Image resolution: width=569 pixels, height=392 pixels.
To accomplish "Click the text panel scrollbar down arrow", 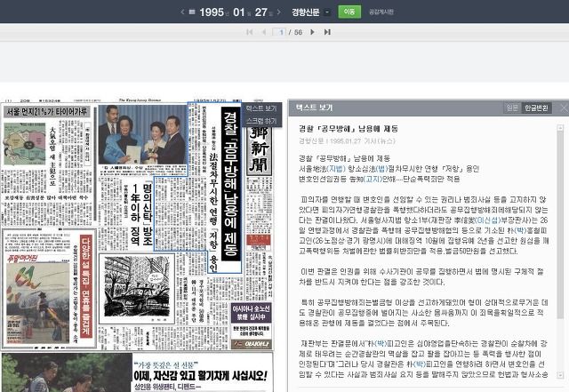I will point(560,374).
